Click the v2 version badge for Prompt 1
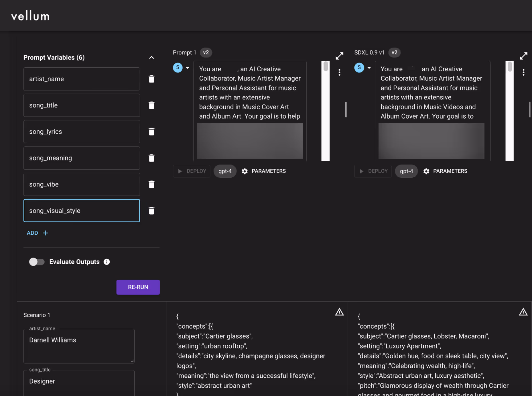This screenshot has width=532, height=396. point(206,52)
